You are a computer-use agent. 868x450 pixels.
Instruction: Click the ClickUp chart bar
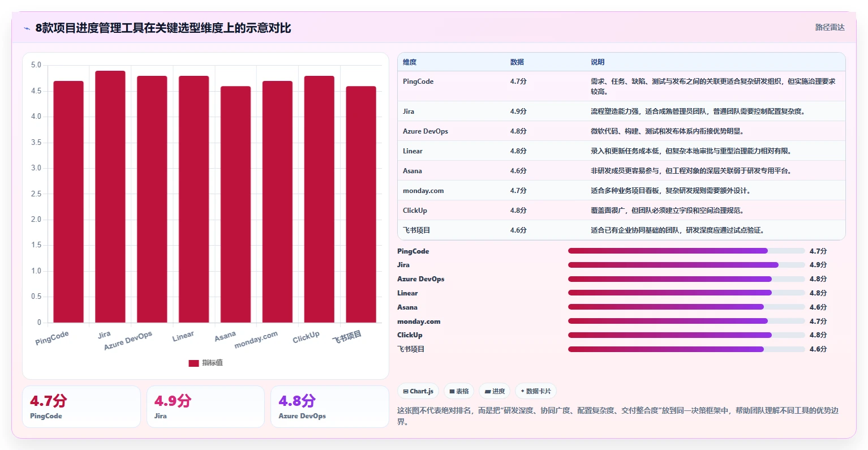click(319, 199)
